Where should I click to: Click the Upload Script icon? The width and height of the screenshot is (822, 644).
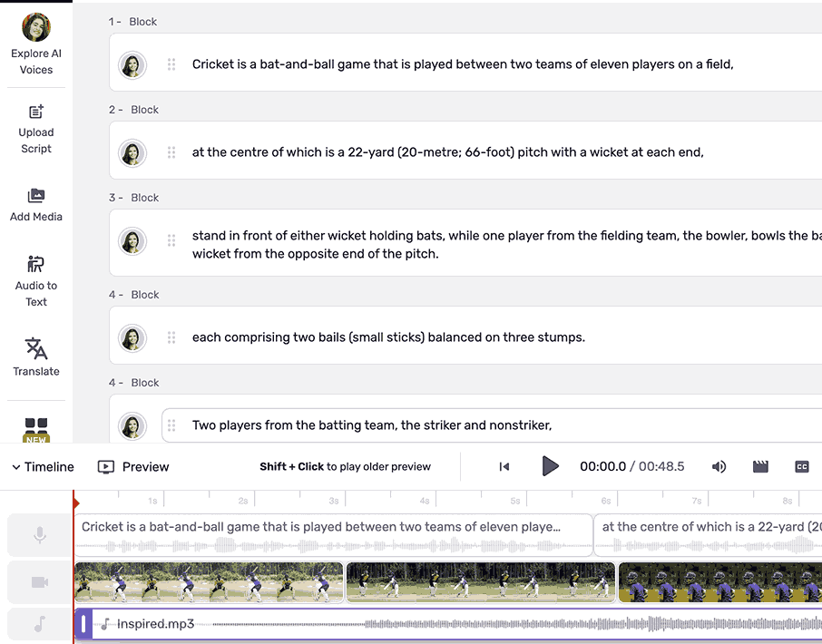click(36, 112)
